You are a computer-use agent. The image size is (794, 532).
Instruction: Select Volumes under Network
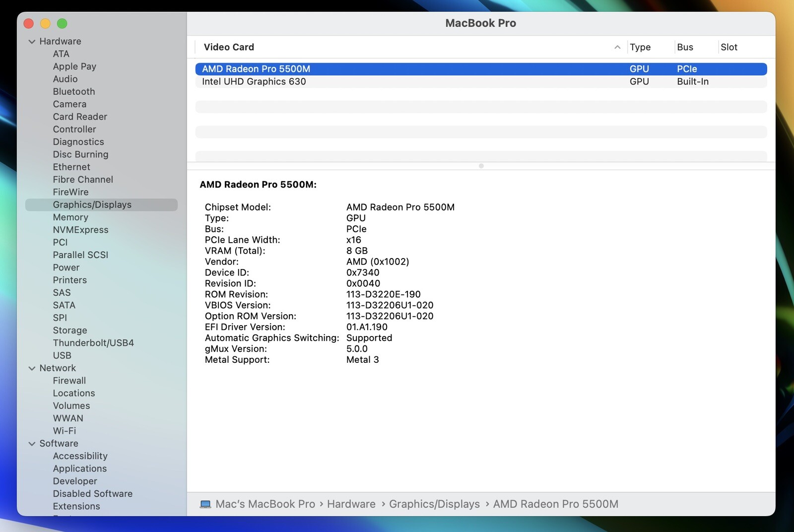(71, 406)
